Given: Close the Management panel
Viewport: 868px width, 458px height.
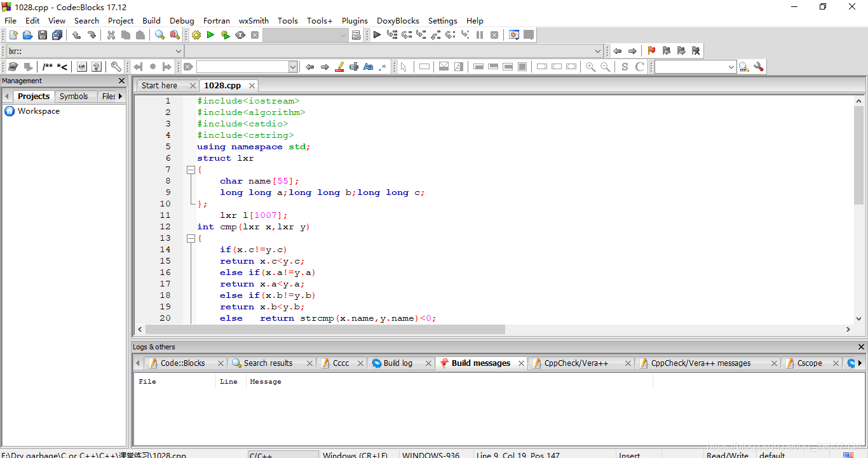Looking at the screenshot, I should tap(122, 81).
